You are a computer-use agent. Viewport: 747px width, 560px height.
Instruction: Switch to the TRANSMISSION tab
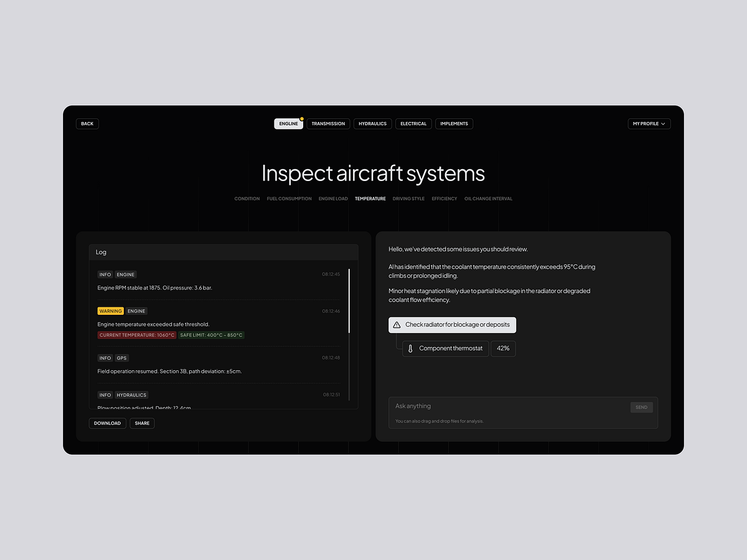pyautogui.click(x=328, y=123)
